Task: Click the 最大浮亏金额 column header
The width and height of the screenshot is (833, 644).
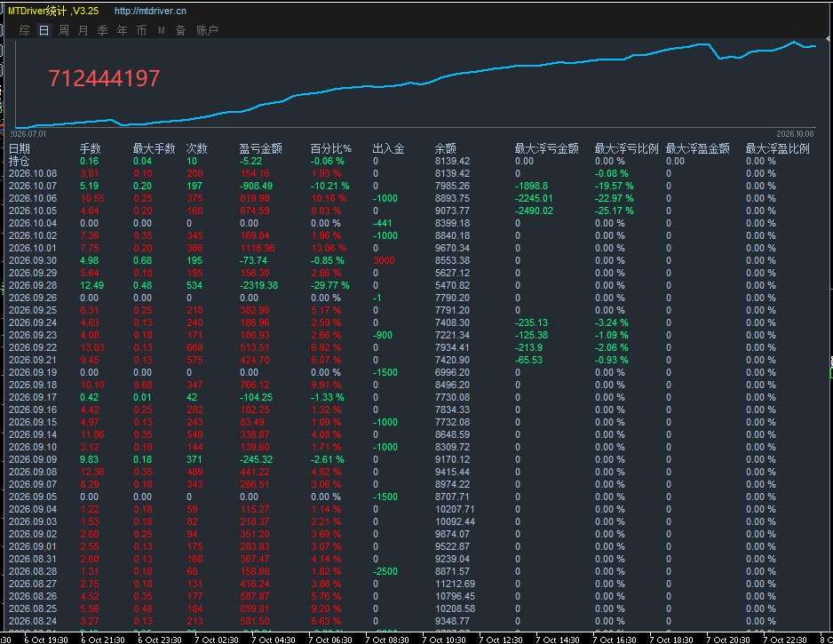Action: point(547,148)
